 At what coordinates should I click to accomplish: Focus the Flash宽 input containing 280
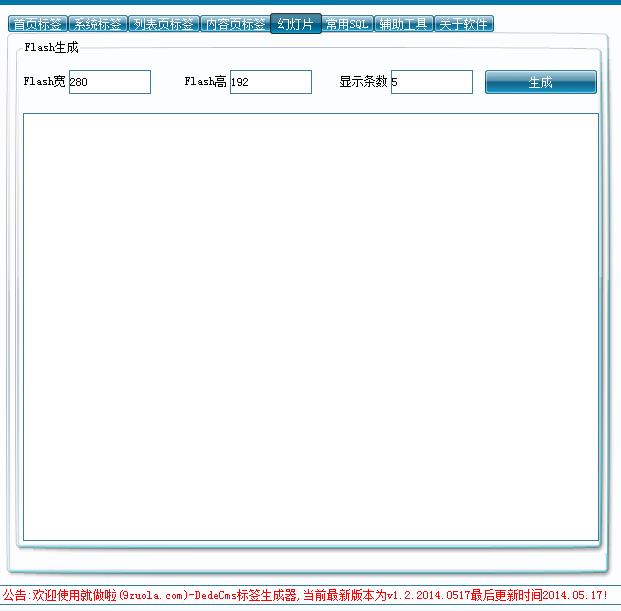pos(109,82)
